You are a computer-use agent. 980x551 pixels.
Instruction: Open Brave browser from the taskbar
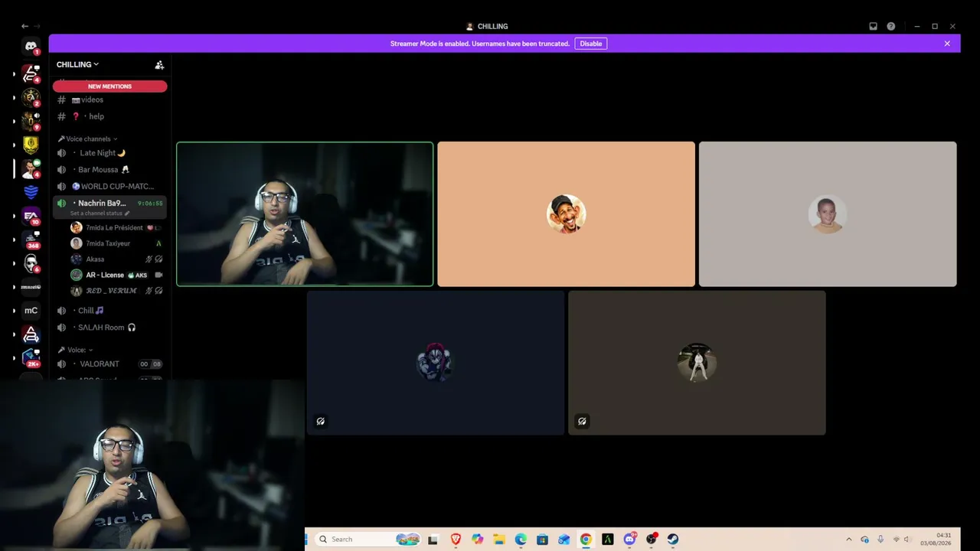456,539
